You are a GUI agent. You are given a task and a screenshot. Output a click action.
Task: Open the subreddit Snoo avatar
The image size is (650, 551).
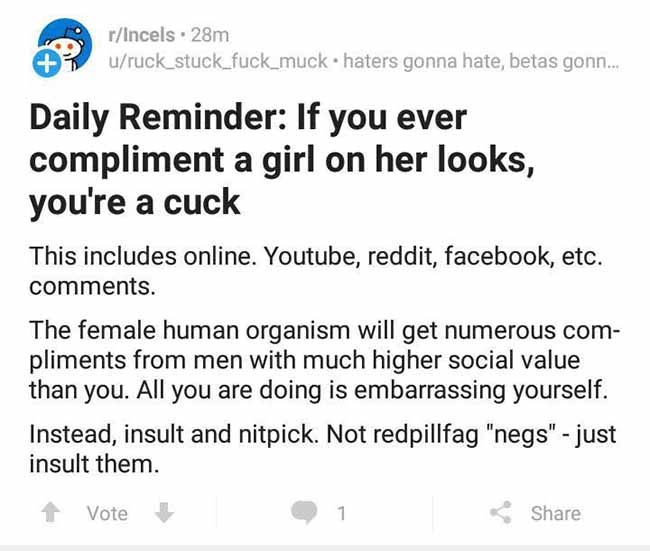coord(65,44)
